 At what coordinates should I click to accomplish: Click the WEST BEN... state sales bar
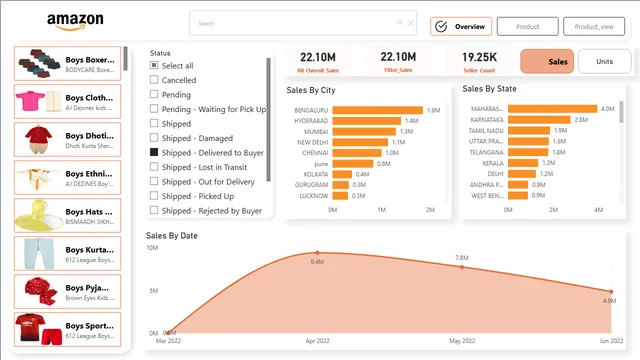518,195
